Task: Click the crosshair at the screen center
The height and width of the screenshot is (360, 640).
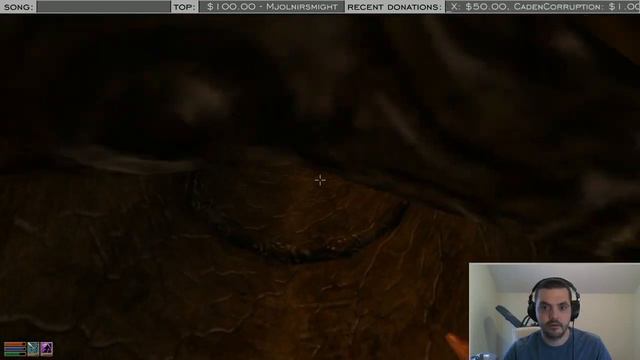Action: pos(320,180)
